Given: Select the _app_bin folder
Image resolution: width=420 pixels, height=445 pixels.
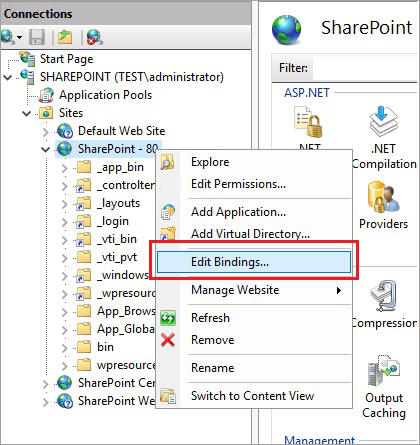Looking at the screenshot, I should [120, 167].
